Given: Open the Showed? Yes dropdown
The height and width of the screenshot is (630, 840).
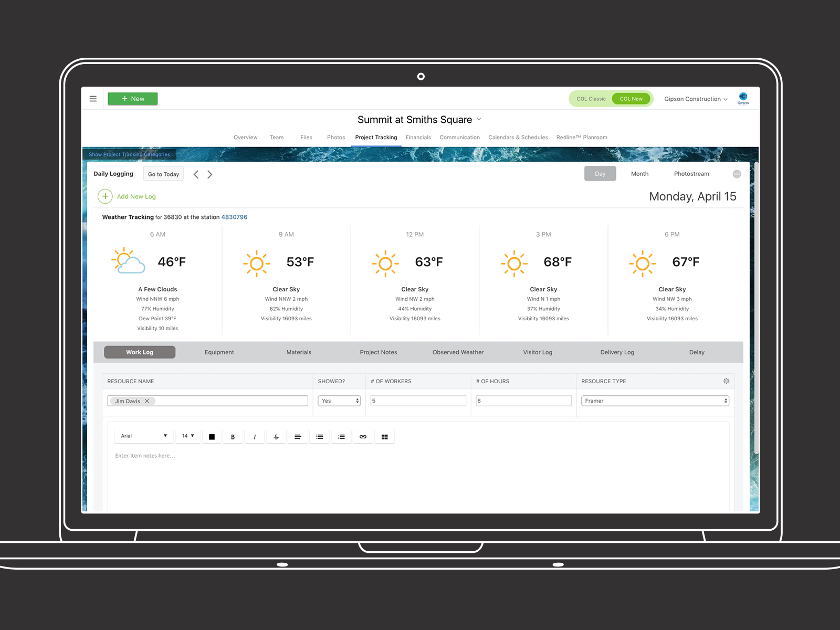Looking at the screenshot, I should coord(339,401).
